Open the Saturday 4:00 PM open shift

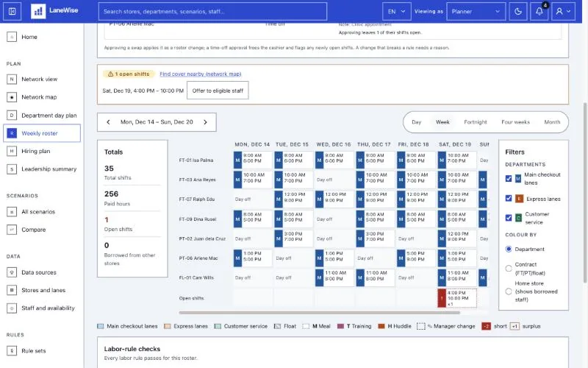(x=457, y=298)
